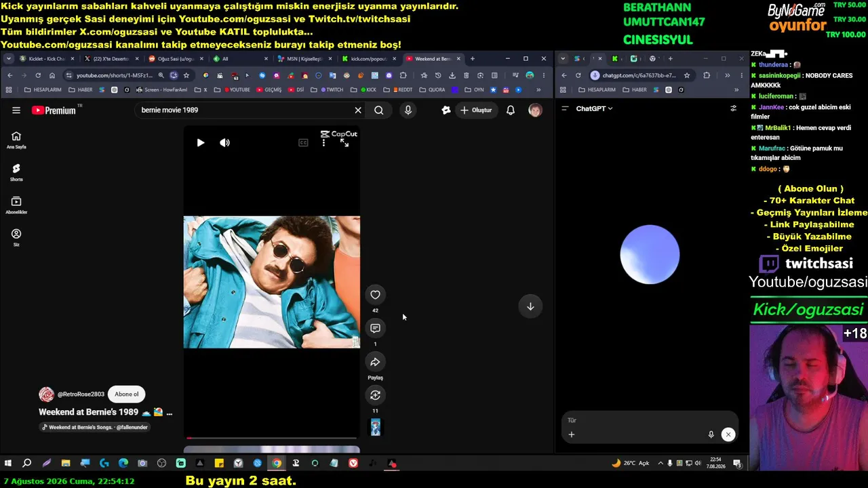Open the QUORA bookmark folder
This screenshot has width=868, height=488.
[x=432, y=89]
